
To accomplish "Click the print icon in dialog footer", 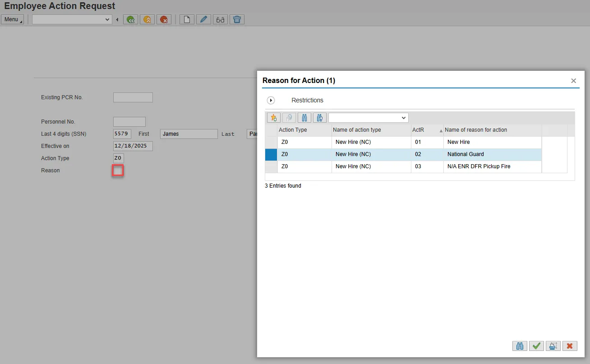I will 553,346.
